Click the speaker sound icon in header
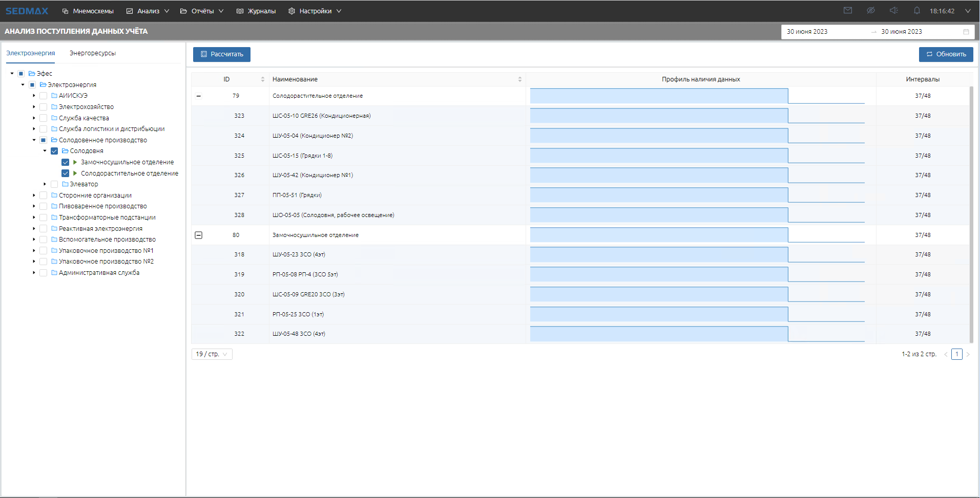This screenshot has height=498, width=980. (893, 11)
